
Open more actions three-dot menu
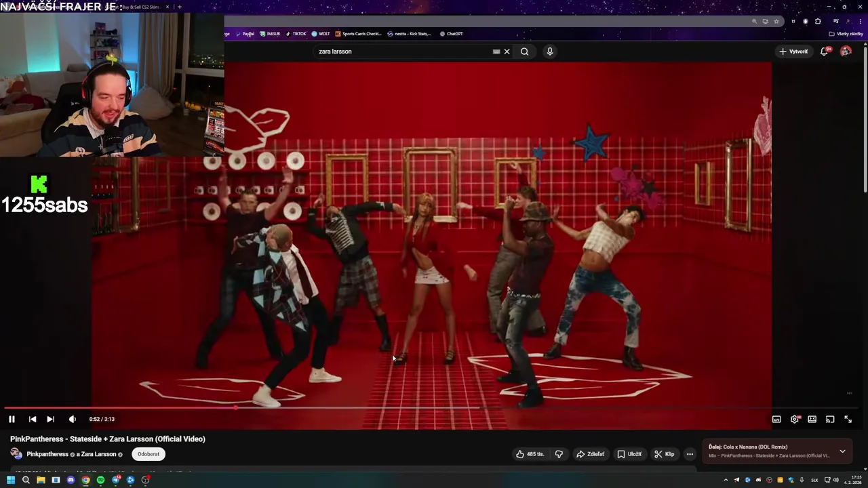coord(690,454)
